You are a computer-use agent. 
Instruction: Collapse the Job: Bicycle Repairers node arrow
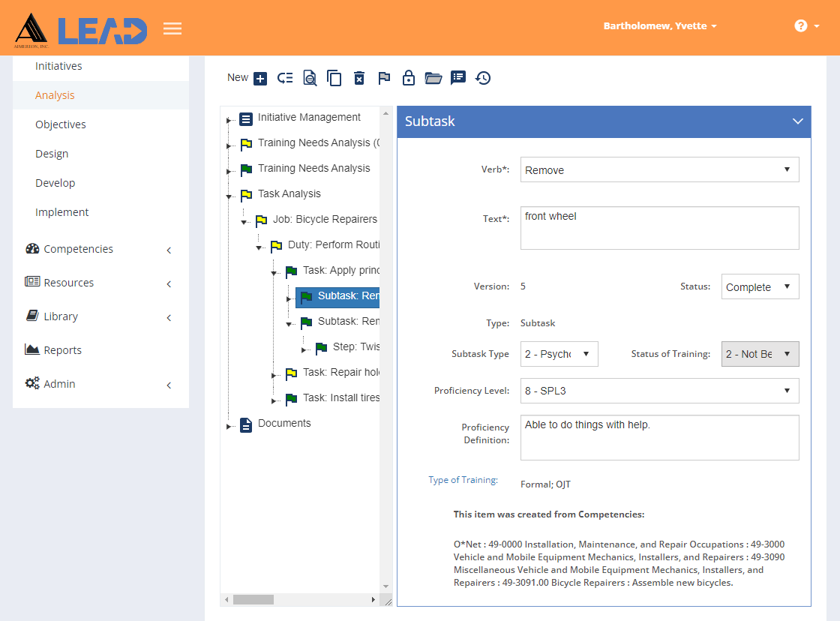(244, 222)
